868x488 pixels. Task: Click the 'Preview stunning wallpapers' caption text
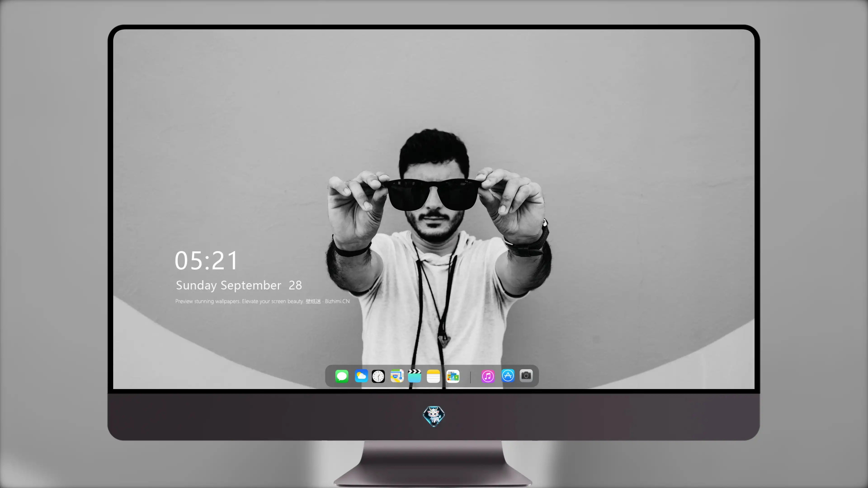pos(262,301)
